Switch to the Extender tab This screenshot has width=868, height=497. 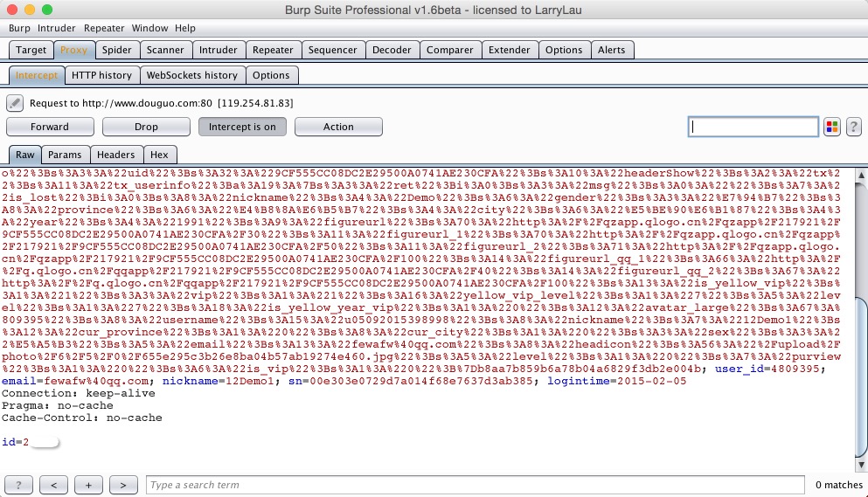[x=510, y=50]
